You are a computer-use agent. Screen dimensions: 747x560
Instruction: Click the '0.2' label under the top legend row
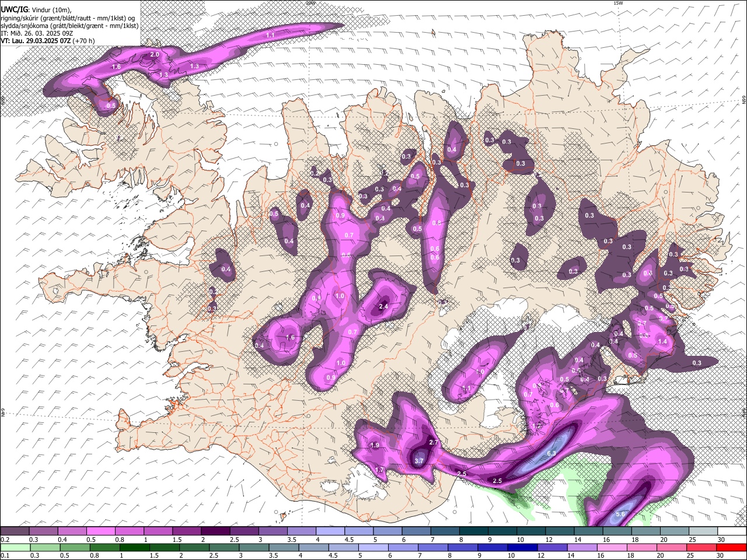pyautogui.click(x=5, y=540)
